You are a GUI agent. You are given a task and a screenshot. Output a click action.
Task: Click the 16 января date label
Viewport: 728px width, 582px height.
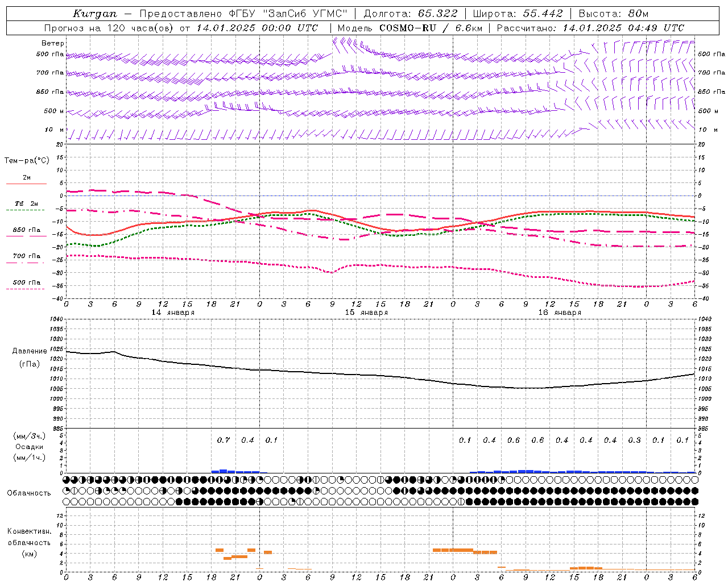pyautogui.click(x=560, y=313)
